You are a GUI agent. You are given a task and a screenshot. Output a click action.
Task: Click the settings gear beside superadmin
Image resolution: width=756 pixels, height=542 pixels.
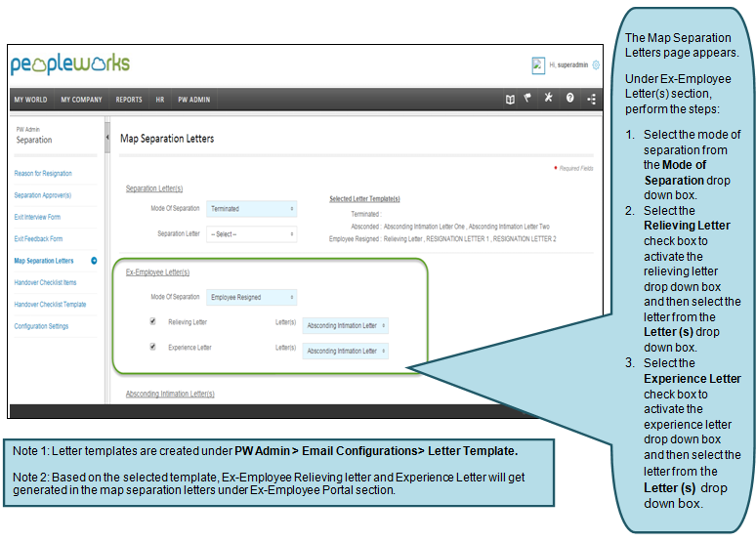click(596, 65)
